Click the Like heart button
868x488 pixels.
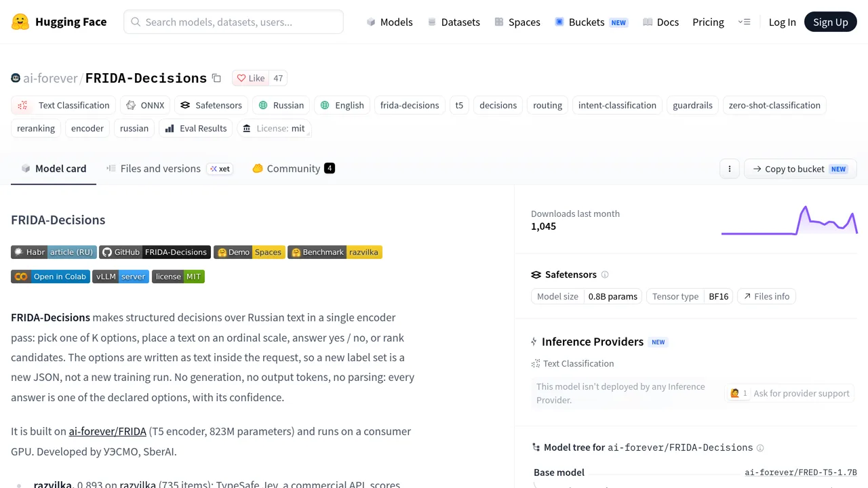pos(251,78)
